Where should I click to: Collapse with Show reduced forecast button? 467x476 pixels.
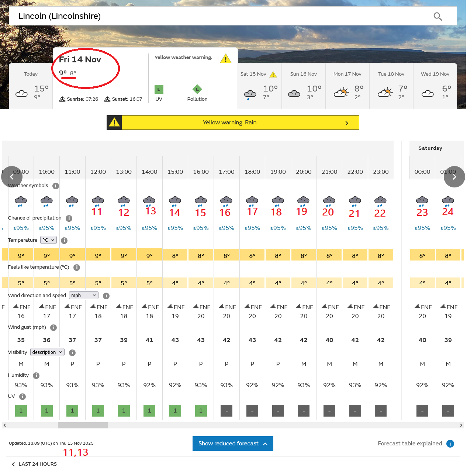tap(233, 444)
